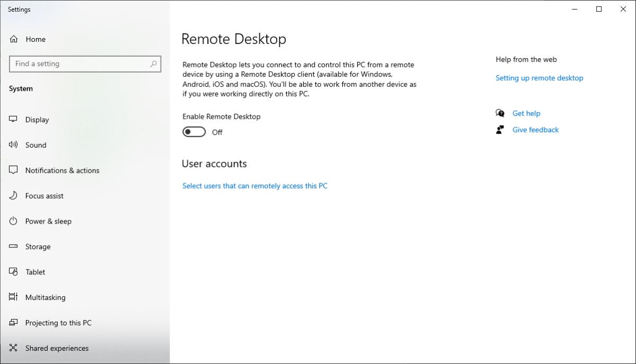636x364 pixels.
Task: Select the Focus assist crescent icon
Action: (x=13, y=196)
